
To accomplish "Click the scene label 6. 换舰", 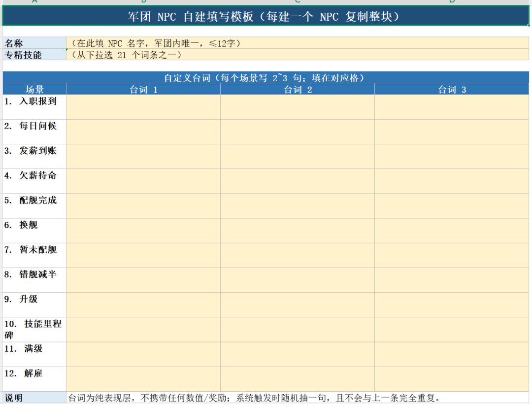I will (x=34, y=231).
